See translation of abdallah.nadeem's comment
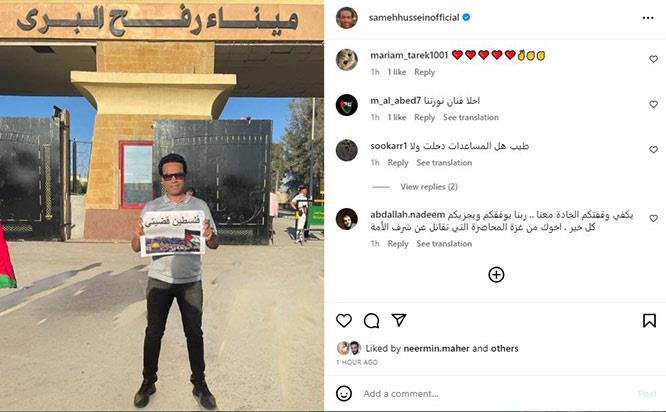The width and height of the screenshot is (666, 412). point(444,243)
